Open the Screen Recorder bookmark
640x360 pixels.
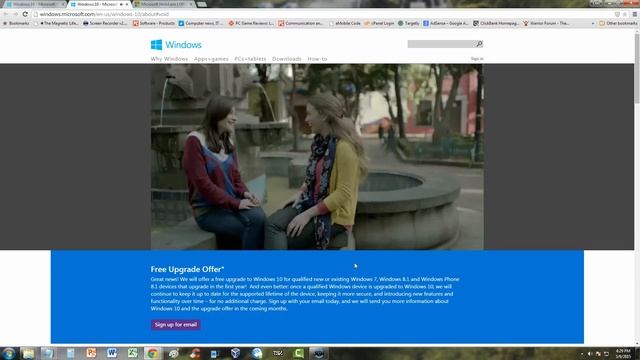[x=105, y=23]
